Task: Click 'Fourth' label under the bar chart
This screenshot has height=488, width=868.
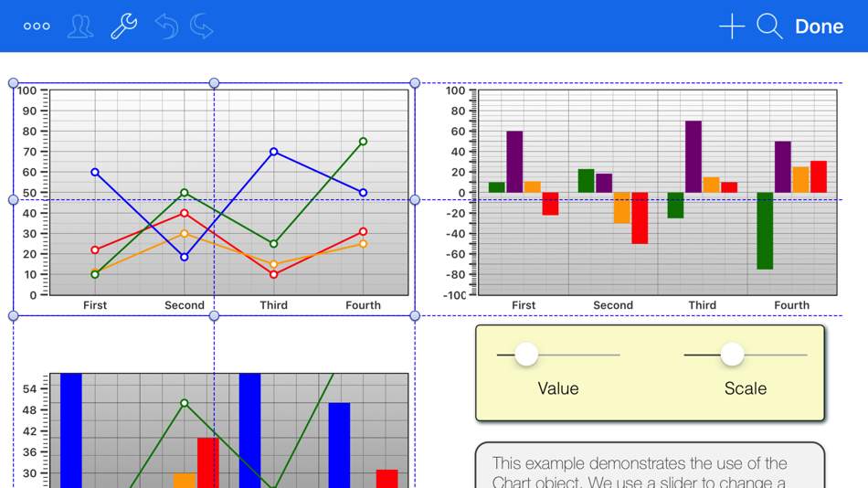Action: pyautogui.click(x=791, y=305)
